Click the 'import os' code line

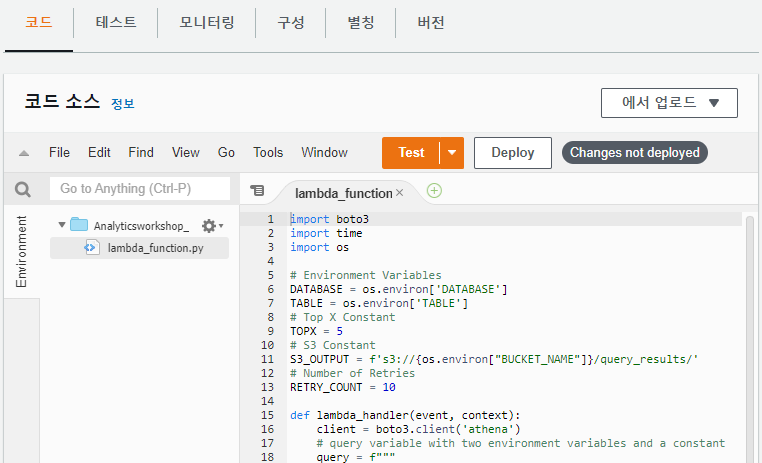319,247
